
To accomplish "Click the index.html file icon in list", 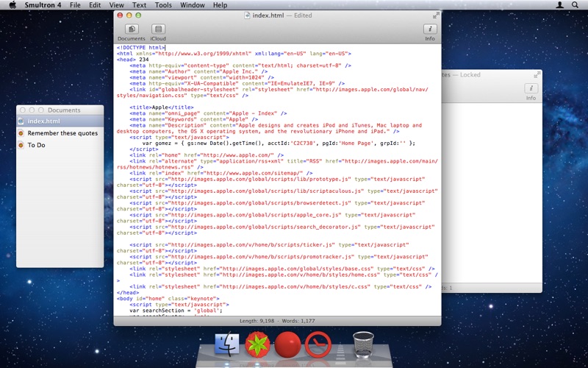I will click(21, 121).
